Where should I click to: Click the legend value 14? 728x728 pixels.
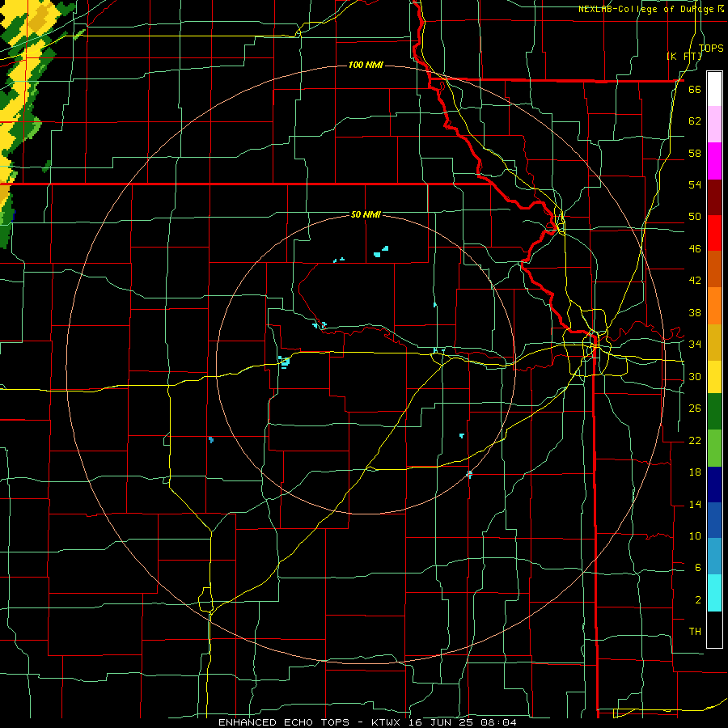click(695, 504)
